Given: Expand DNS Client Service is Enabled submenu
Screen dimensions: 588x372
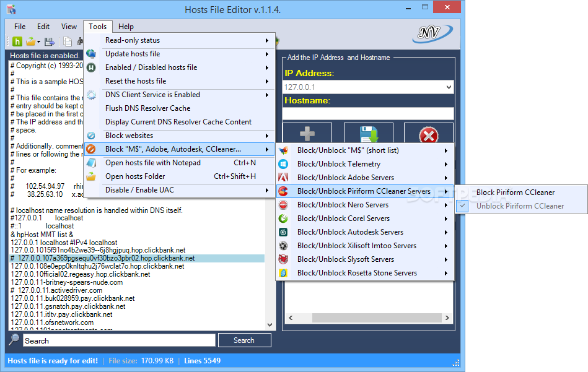Looking at the screenshot, I should coord(266,95).
